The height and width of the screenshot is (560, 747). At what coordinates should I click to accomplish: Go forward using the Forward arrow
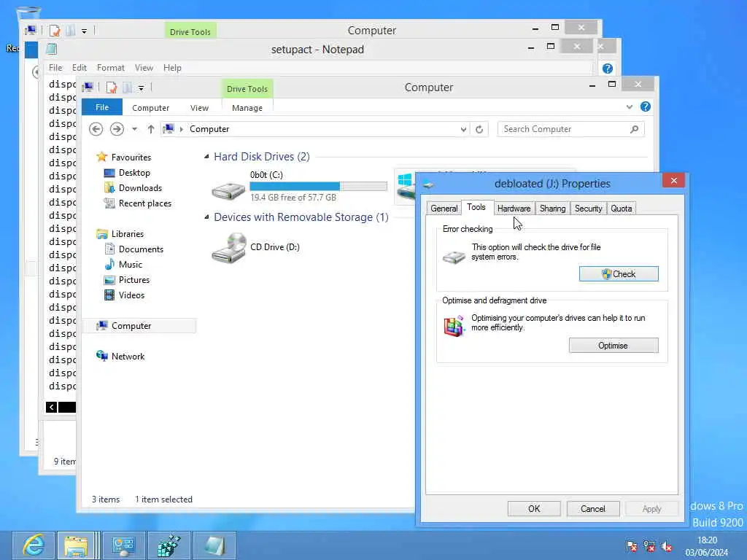point(117,129)
